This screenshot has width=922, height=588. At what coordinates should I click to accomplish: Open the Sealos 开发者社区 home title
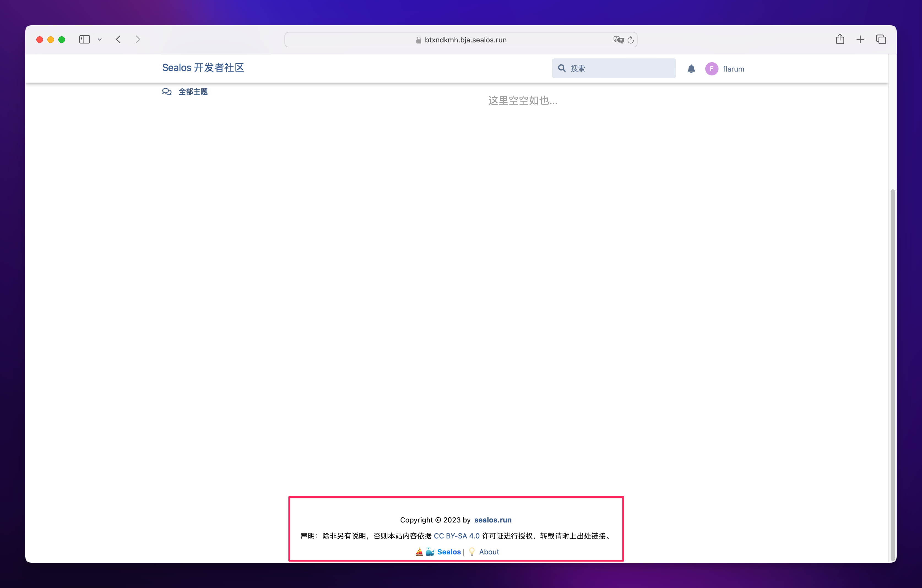coord(203,68)
